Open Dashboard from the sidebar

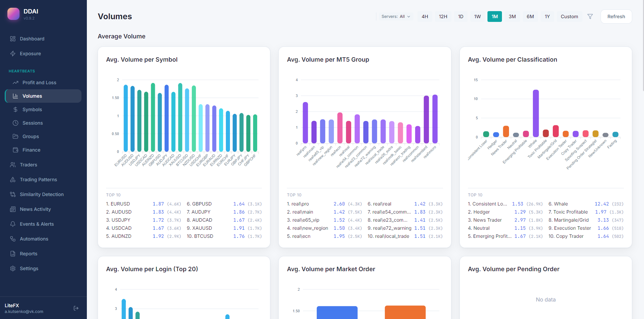43,39
